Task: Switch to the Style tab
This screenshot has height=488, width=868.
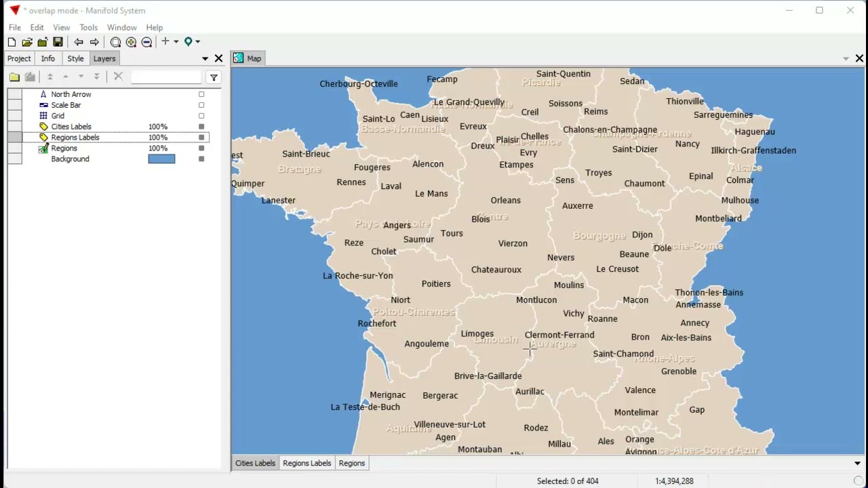Action: [75, 59]
